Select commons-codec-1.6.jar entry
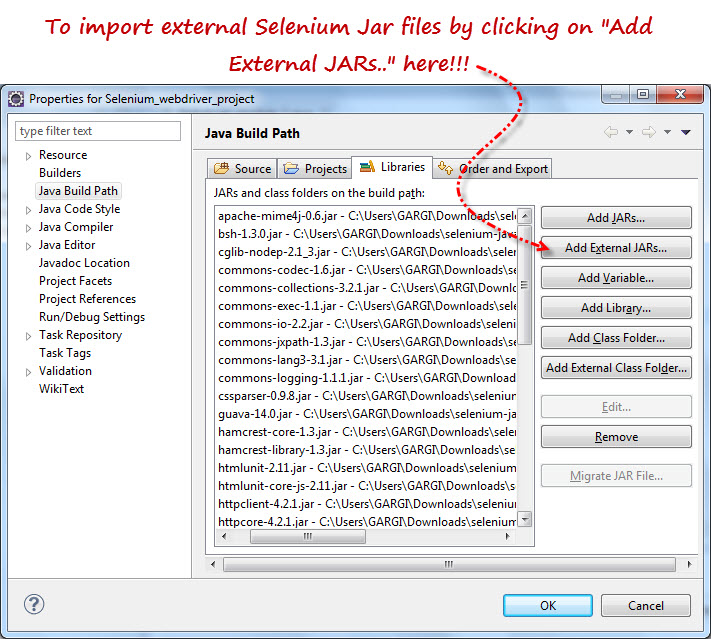 [367, 270]
